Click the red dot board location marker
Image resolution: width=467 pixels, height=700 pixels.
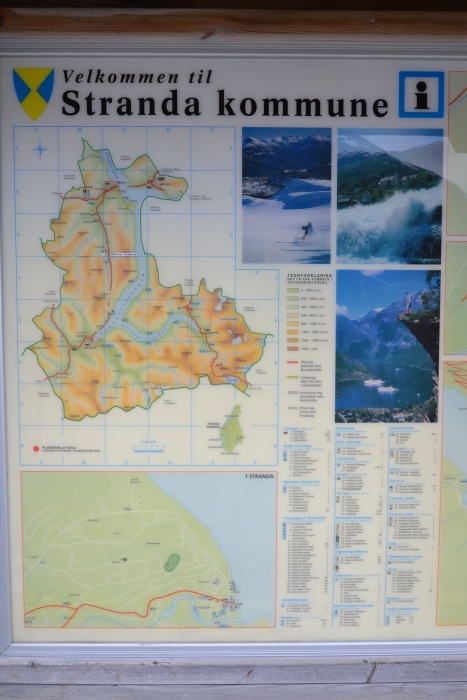pyautogui.click(x=36, y=449)
